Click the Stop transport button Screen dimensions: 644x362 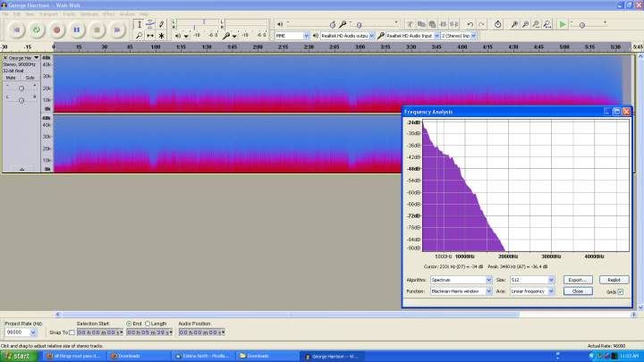pos(97,30)
